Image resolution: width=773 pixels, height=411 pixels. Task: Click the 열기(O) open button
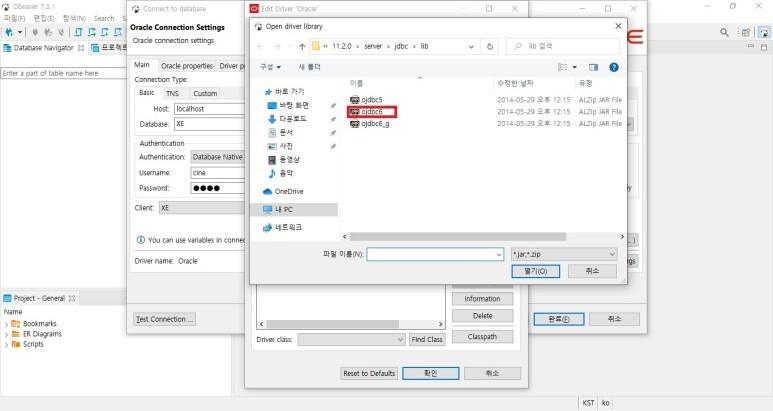(535, 271)
